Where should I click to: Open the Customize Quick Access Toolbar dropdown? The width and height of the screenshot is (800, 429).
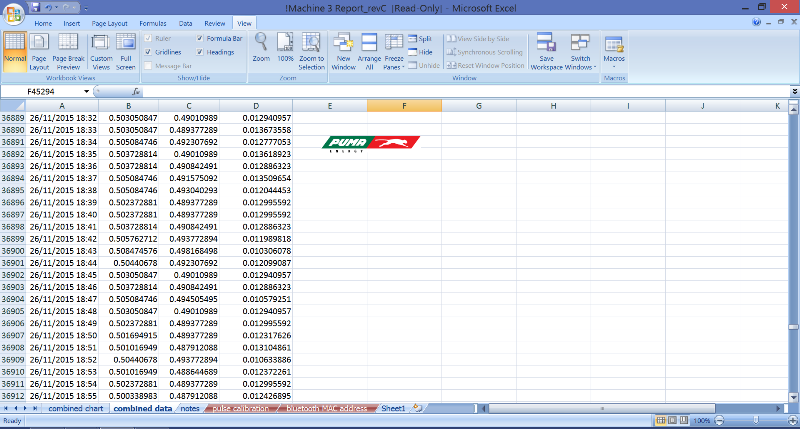click(86, 8)
